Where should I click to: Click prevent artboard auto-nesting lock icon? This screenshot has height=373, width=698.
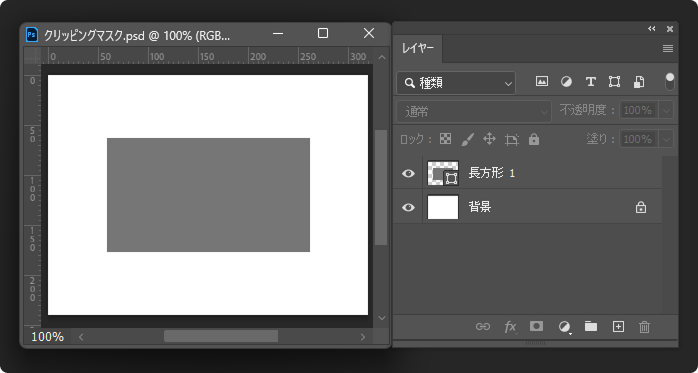click(x=511, y=140)
